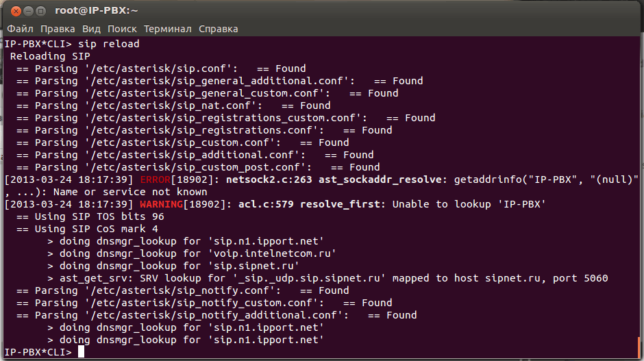Image resolution: width=644 pixels, height=361 pixels.
Task: Open the Вид menu
Action: point(91,29)
